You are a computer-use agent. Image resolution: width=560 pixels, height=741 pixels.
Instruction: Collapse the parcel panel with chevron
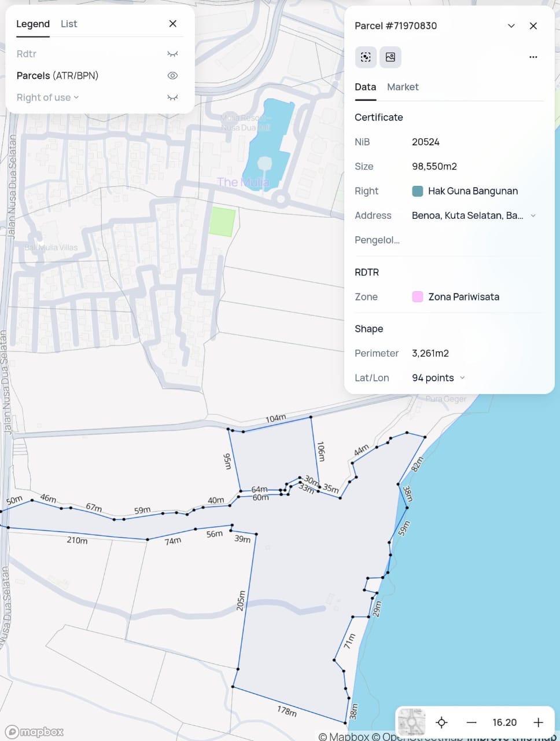coord(511,26)
